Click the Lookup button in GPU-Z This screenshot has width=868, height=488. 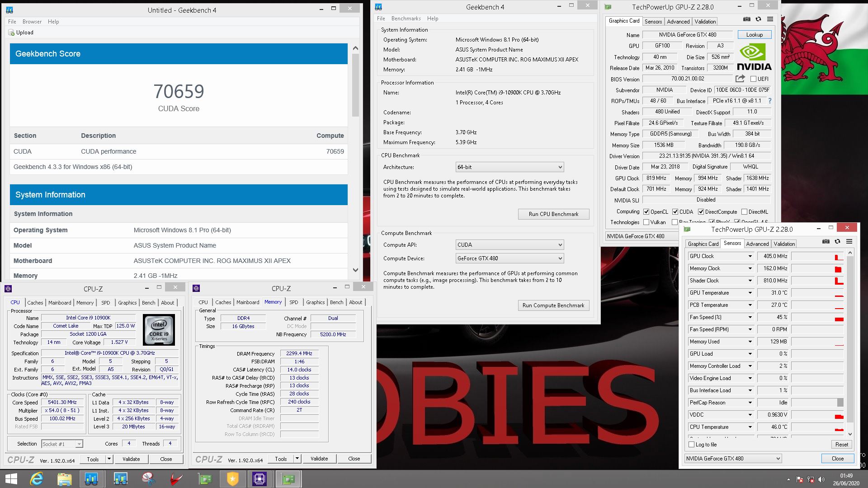click(754, 35)
